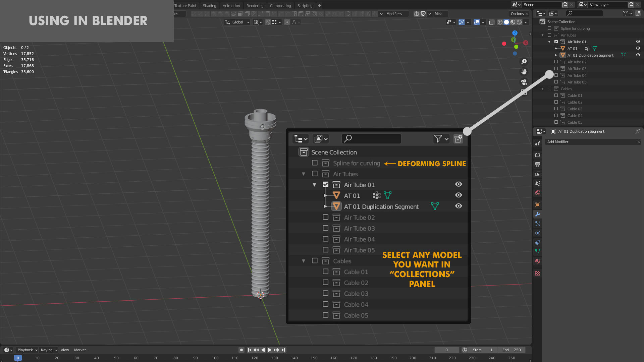Screen dimensions: 644x362
Task: Select the AT 01 orange mesh object icon
Action: pos(563,49)
